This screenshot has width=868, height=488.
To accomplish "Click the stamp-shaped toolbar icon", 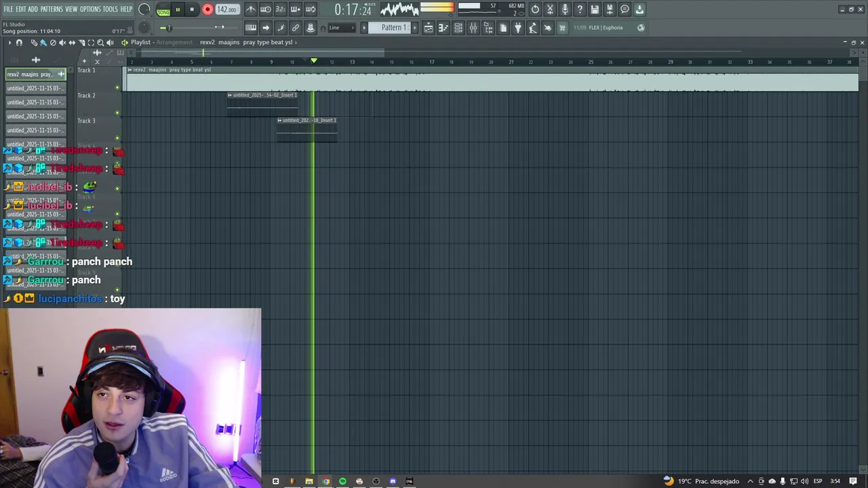I will (311, 28).
